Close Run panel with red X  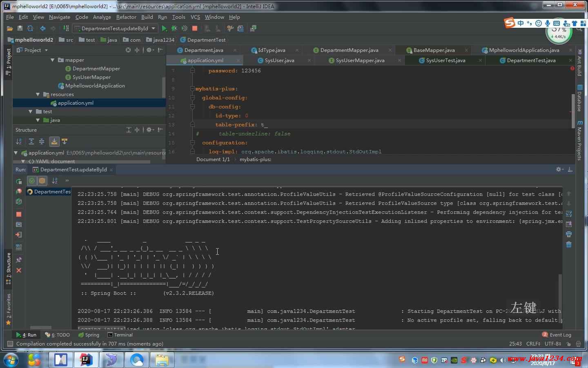click(19, 270)
